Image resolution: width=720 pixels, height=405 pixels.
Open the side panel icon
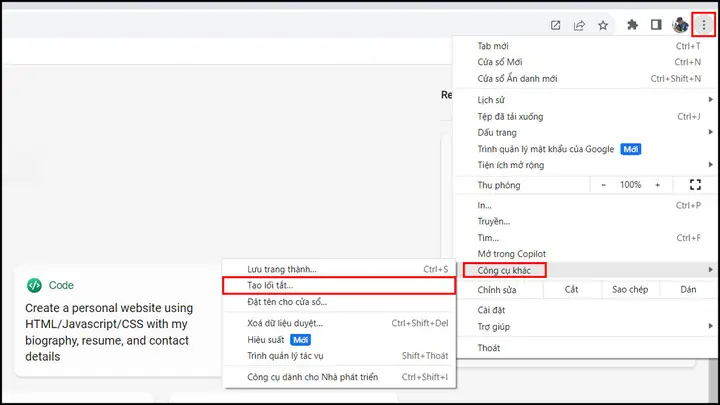[x=656, y=25]
